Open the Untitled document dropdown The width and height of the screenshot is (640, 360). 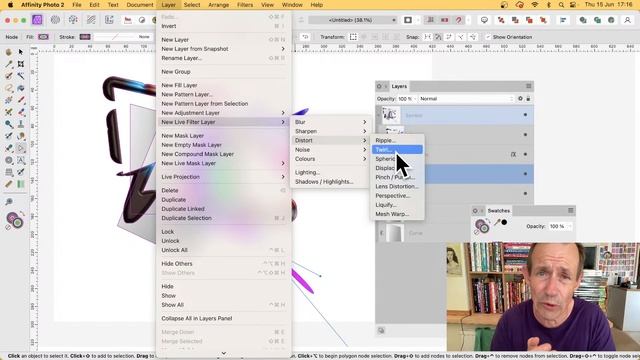tap(353, 20)
